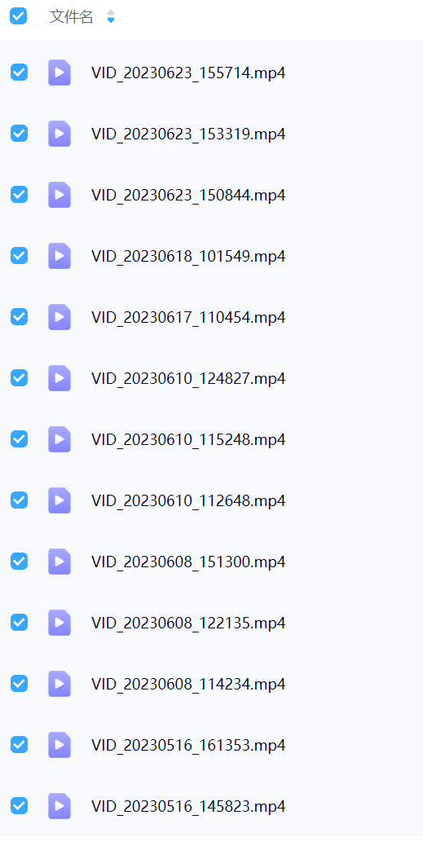Click video icon for VID_20230610_124827.mp4
Screen dimensions: 423x868
pyautogui.click(x=59, y=378)
